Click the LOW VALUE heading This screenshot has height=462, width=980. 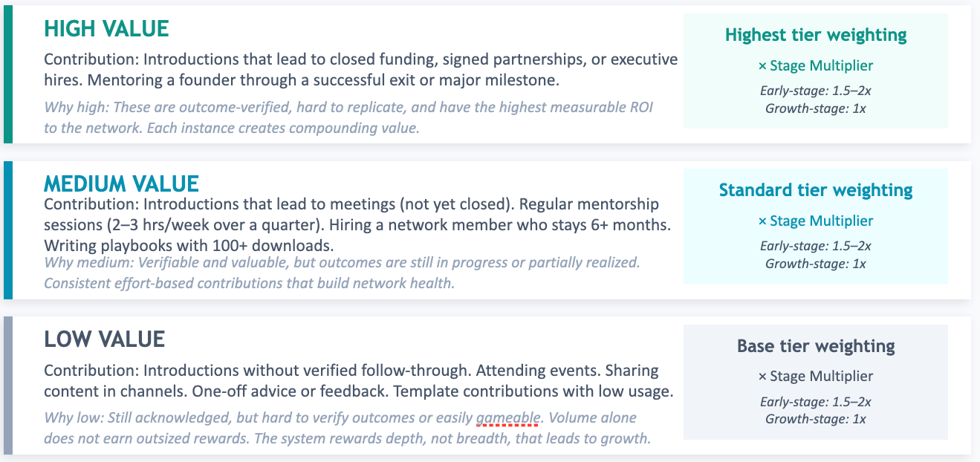click(x=104, y=339)
